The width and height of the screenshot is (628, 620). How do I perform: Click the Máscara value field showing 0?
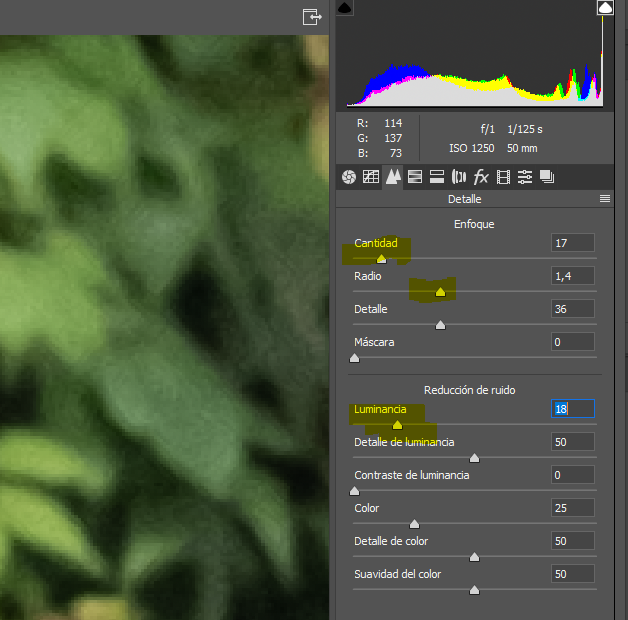tap(573, 342)
